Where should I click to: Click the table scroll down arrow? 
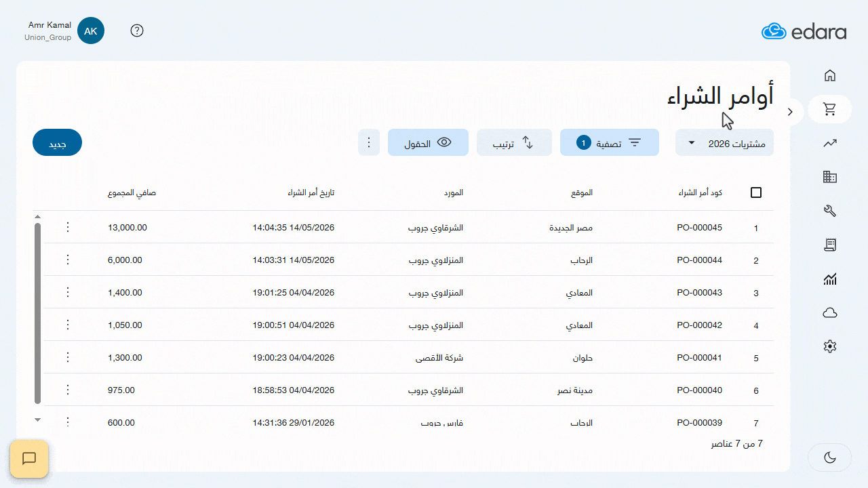point(37,420)
